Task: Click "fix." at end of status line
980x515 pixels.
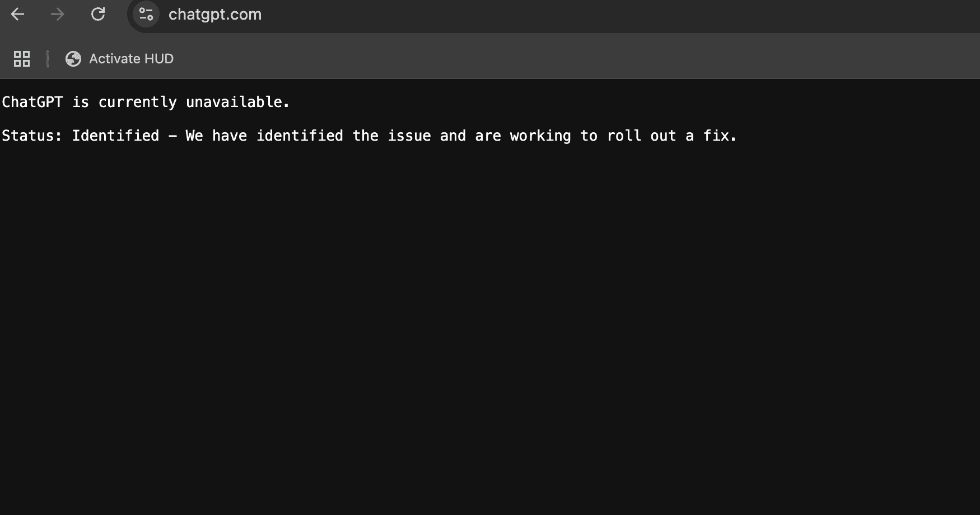Action: point(720,136)
